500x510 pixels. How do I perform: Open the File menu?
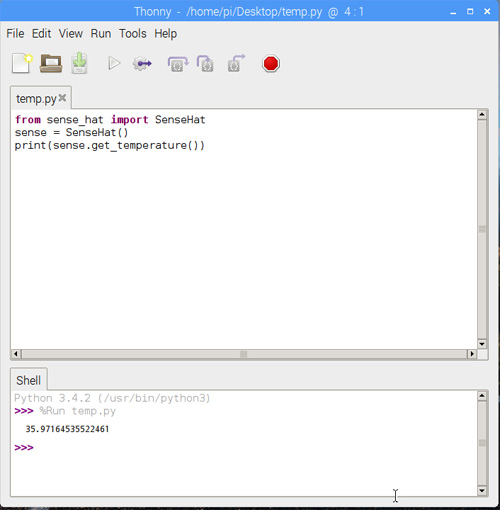click(x=15, y=34)
